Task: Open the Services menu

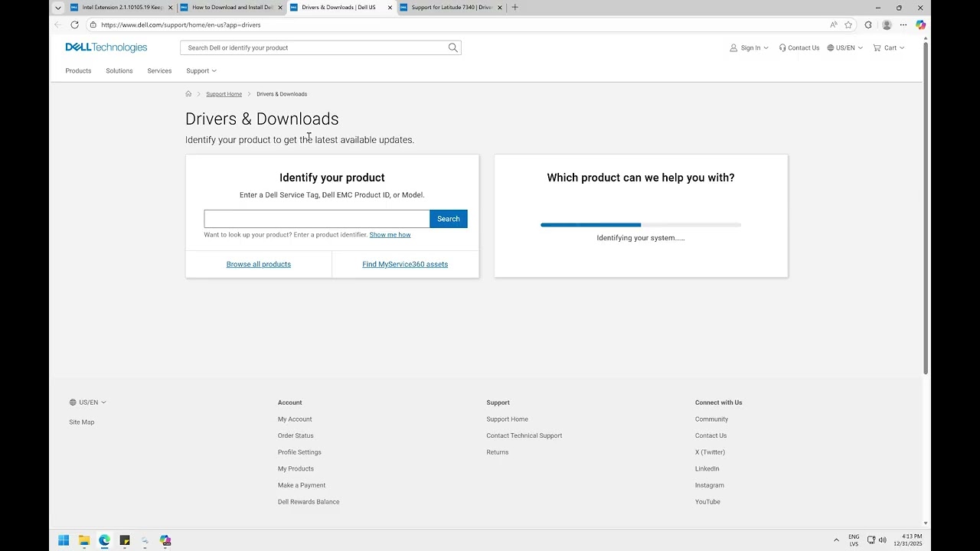Action: (159, 70)
